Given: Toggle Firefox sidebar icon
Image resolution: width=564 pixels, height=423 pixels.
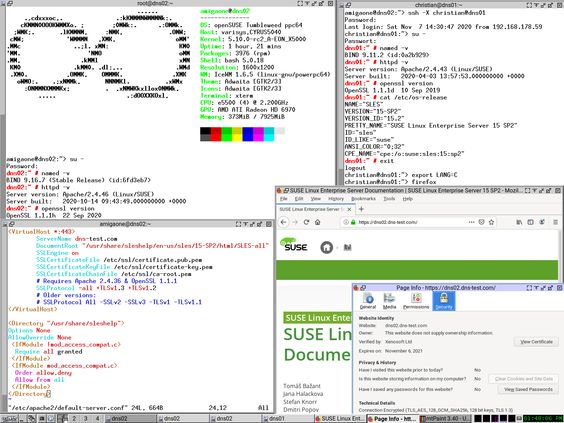Looking at the screenshot, I should tap(530, 222).
